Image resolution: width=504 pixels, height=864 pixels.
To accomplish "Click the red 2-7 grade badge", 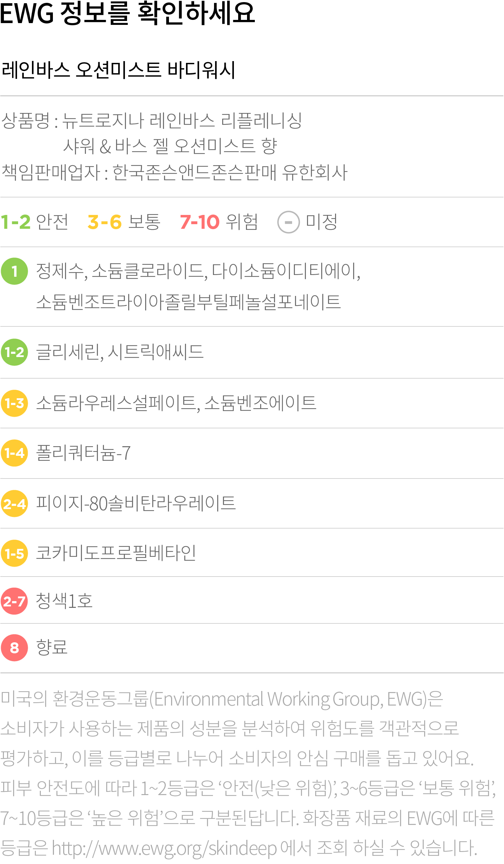I will 15,601.
